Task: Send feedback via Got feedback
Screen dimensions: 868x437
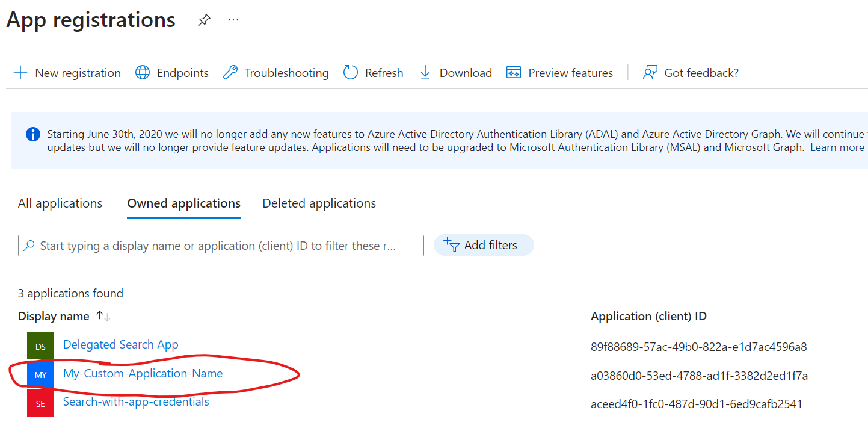Action: pos(690,72)
